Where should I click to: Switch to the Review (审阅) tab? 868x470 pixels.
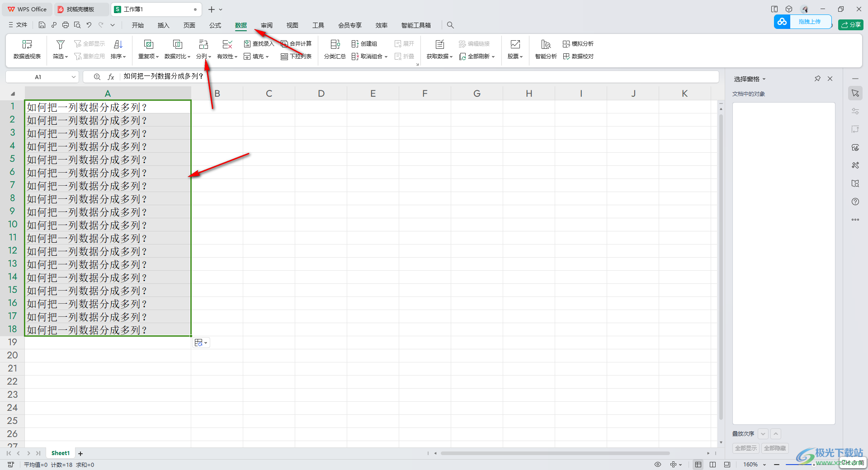tap(267, 25)
